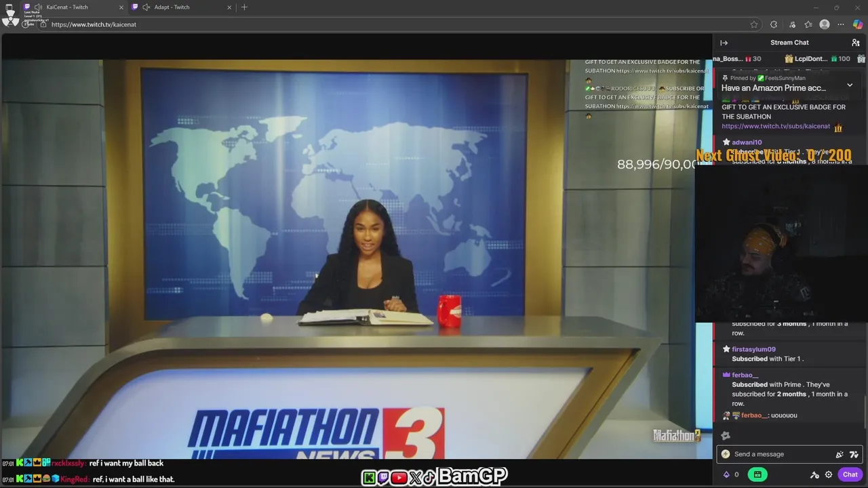
Task: Open the channel points diamond icon
Action: pos(726,474)
